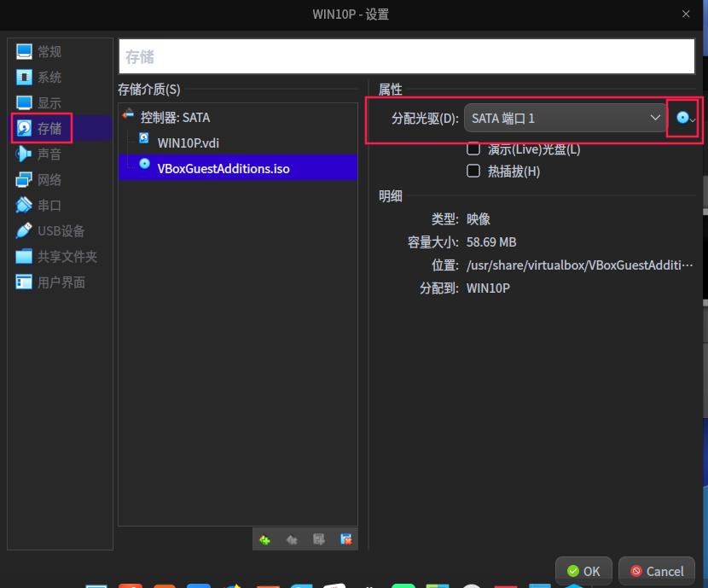Click the settings search input field
Image resolution: width=708 pixels, height=588 pixels.
pyautogui.click(x=406, y=55)
